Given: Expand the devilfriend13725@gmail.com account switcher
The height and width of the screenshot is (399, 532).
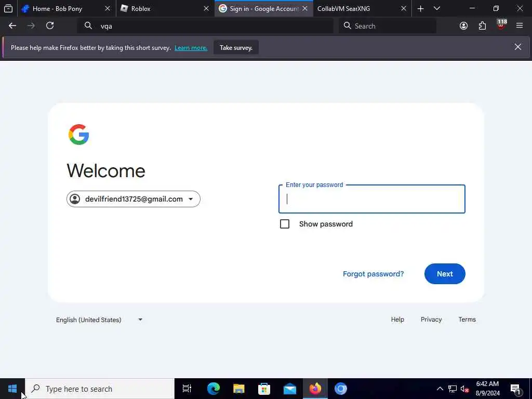Looking at the screenshot, I should (x=134, y=199).
